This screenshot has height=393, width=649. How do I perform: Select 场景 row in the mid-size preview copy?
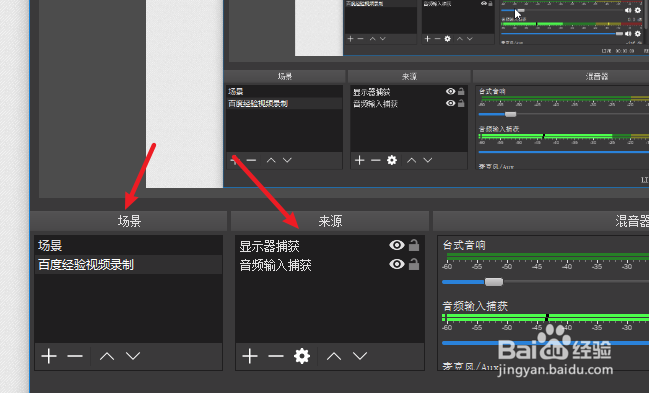coord(284,92)
